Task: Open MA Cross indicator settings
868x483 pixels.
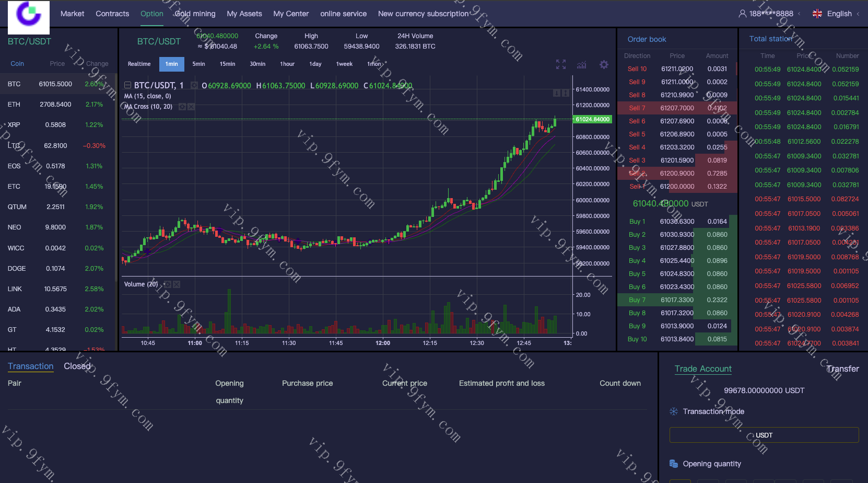Action: click(182, 107)
